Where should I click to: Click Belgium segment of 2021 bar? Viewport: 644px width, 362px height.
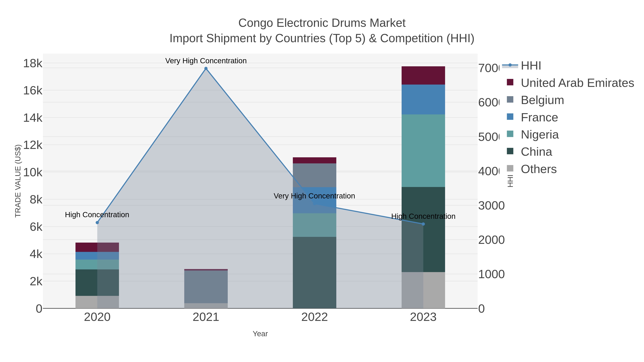coord(206,287)
